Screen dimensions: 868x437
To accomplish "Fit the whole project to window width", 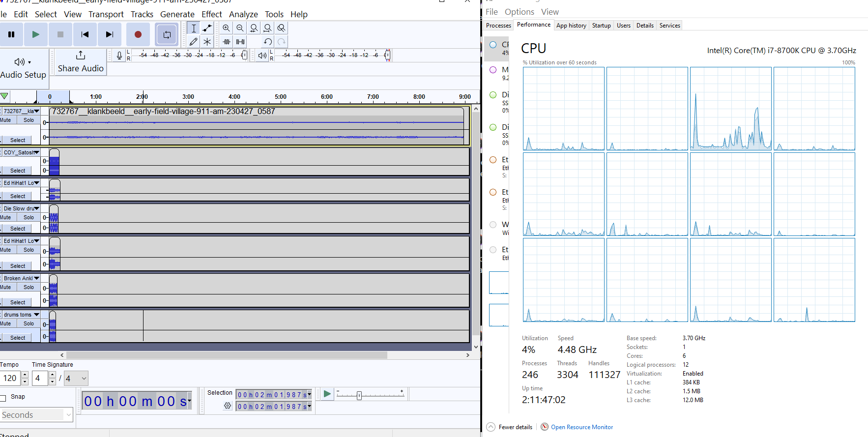I will (x=267, y=28).
